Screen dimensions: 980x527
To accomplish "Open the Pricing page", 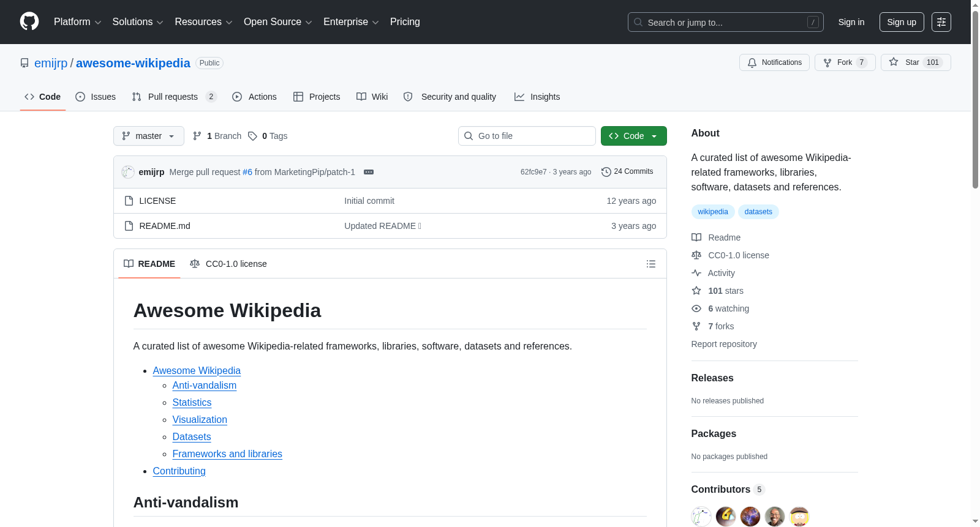I will 405,22.
